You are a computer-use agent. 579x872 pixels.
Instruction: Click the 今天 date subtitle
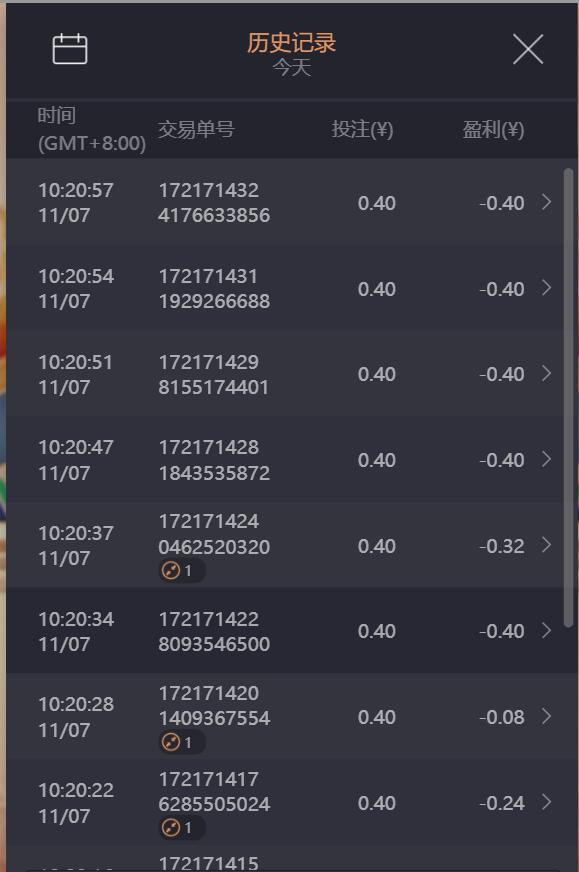291,68
